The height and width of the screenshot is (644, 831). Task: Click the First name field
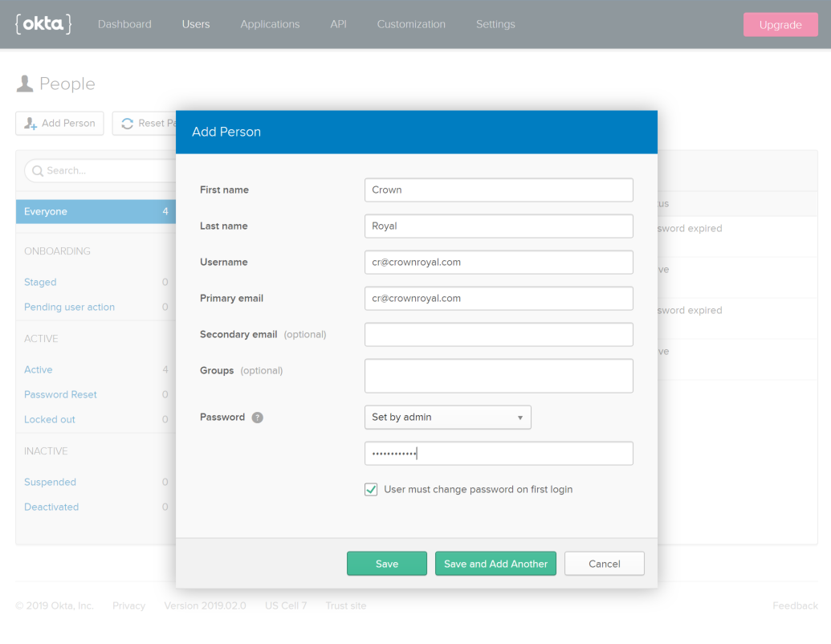(498, 190)
